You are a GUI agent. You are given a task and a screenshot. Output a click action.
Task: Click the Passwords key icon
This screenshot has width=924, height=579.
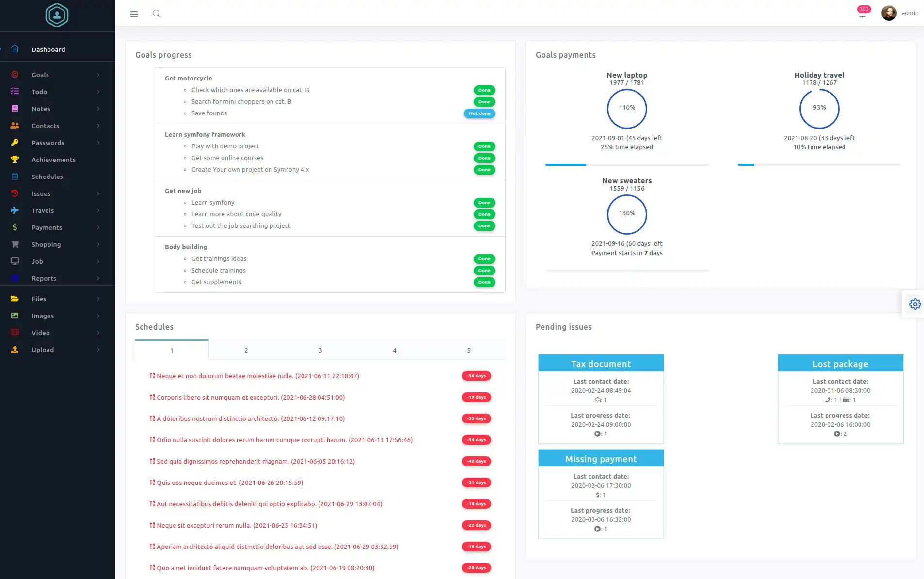click(x=15, y=143)
